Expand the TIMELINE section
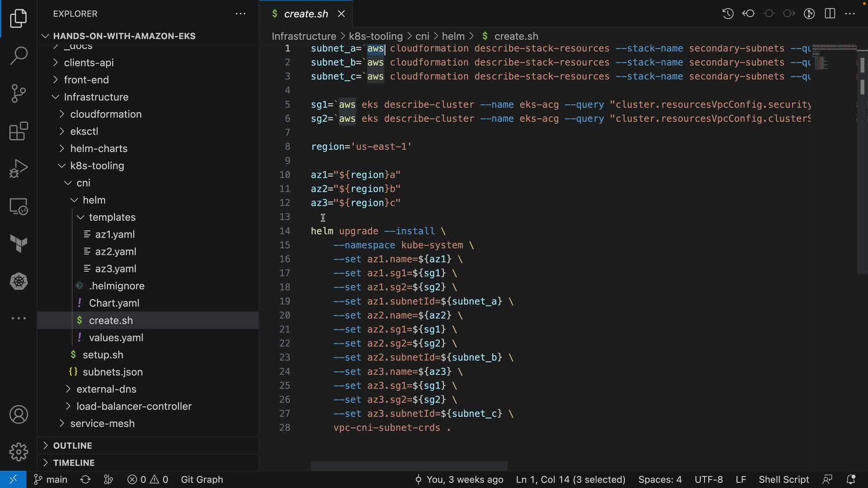The image size is (868, 488). (x=74, y=463)
